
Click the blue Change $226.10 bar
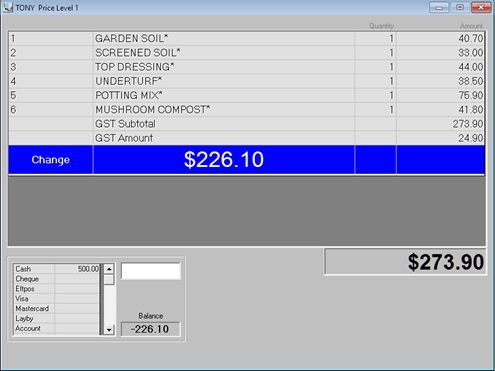[x=247, y=160]
